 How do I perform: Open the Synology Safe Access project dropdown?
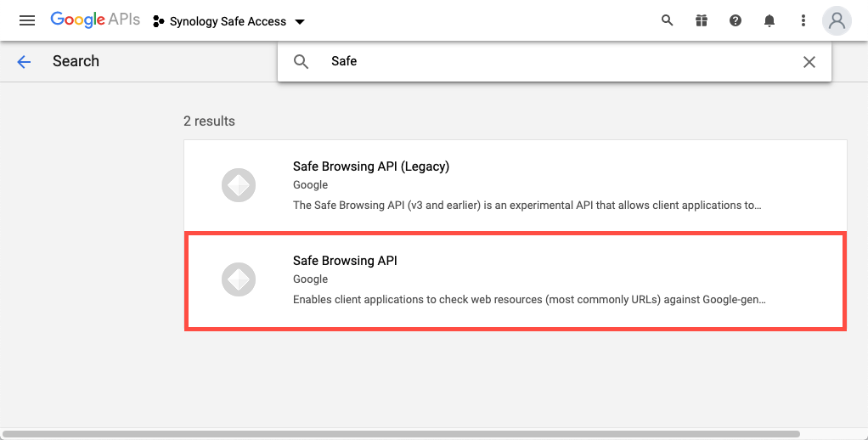click(x=228, y=21)
